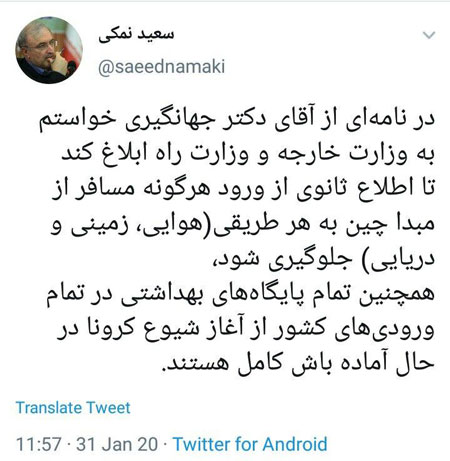This screenshot has height=461, width=450.
Task: Click the display name سعید نمکی
Action: tap(136, 36)
